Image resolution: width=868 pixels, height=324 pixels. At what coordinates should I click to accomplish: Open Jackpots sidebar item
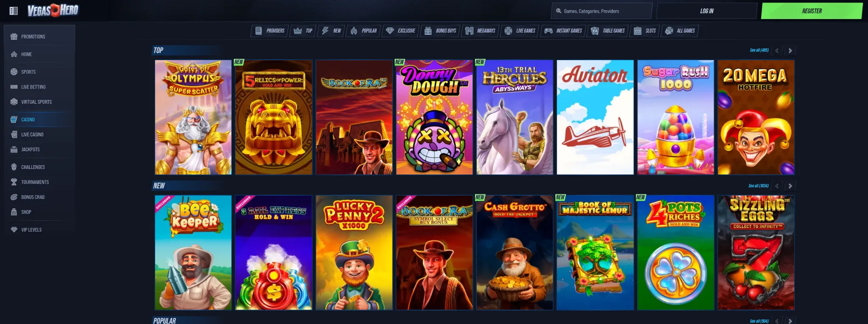pyautogui.click(x=39, y=150)
